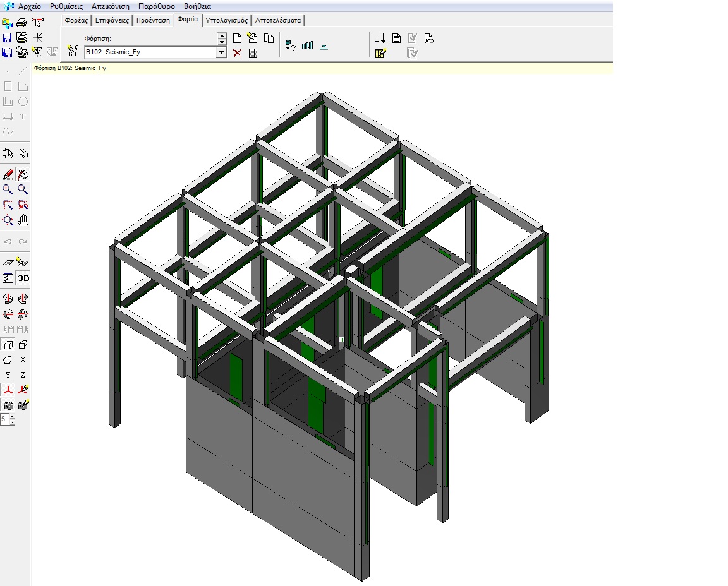The image size is (728, 586).
Task: Toggle the 3D view mode button
Action: click(23, 278)
